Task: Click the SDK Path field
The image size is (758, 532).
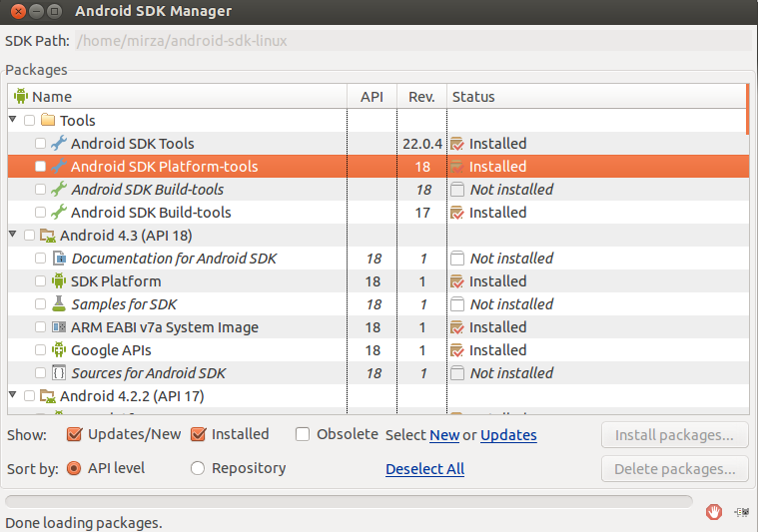Action: click(x=414, y=41)
